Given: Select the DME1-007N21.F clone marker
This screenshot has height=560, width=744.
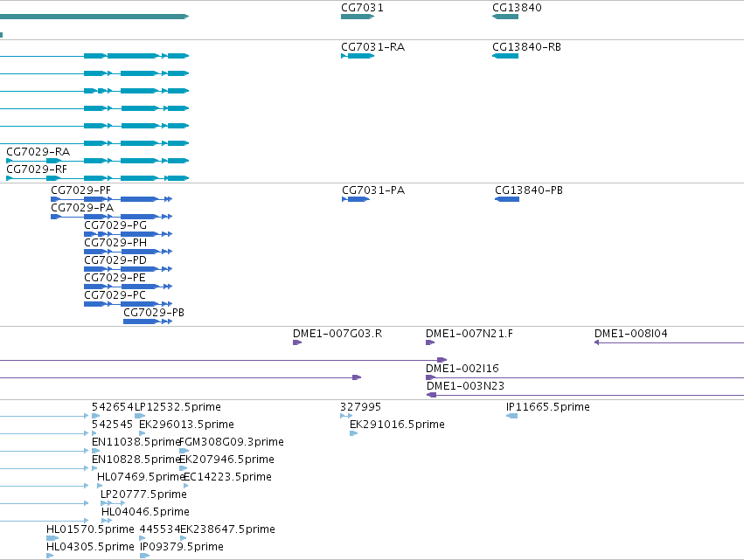Looking at the screenshot, I should [430, 342].
